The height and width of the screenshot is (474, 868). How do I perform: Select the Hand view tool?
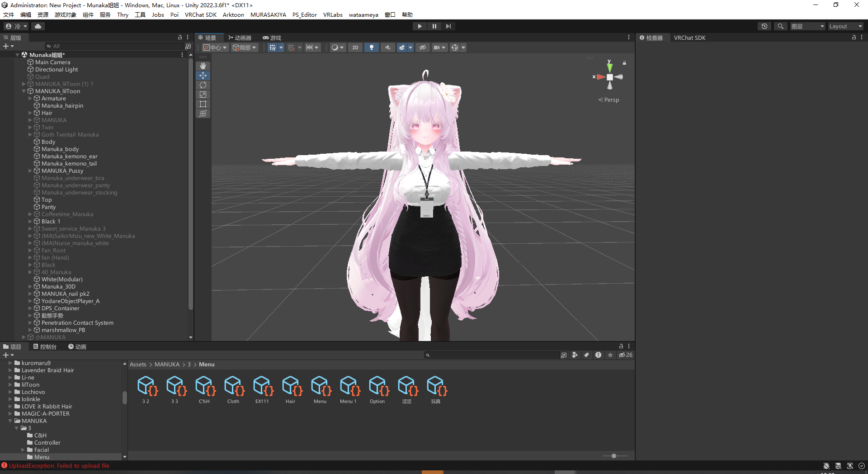pos(203,66)
